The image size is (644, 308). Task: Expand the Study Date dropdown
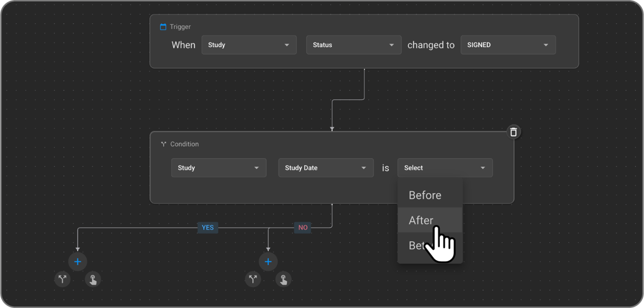(x=326, y=168)
